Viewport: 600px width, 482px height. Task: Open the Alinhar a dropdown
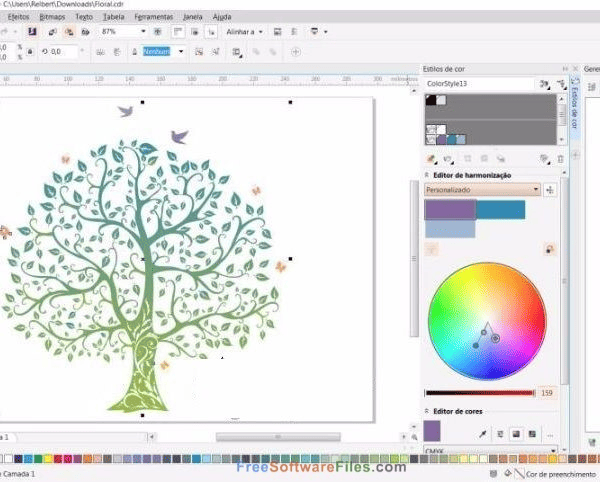click(245, 32)
